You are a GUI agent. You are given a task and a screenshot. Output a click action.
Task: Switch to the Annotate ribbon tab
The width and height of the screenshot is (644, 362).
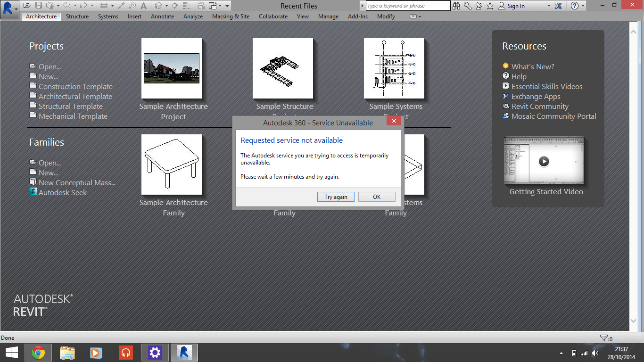click(162, 16)
